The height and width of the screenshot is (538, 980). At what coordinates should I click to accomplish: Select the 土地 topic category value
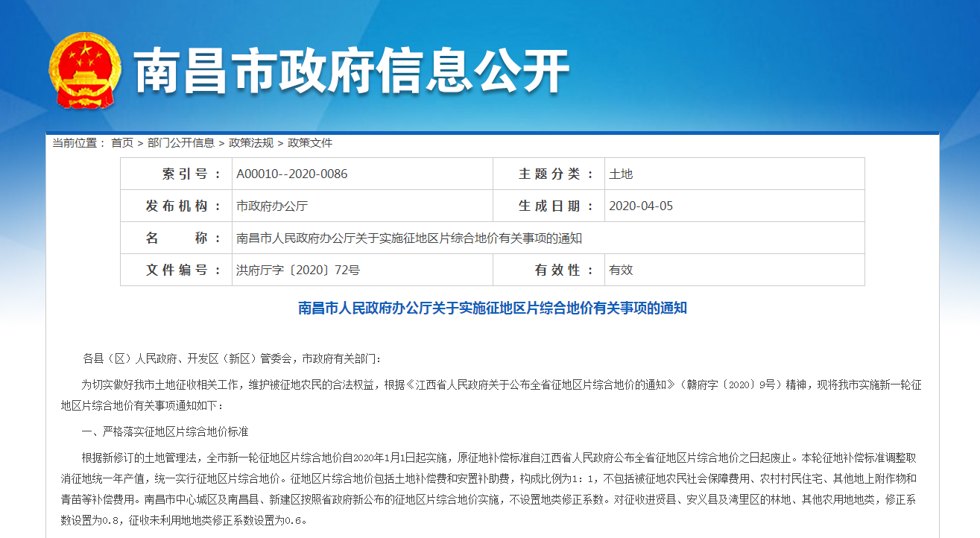621,174
